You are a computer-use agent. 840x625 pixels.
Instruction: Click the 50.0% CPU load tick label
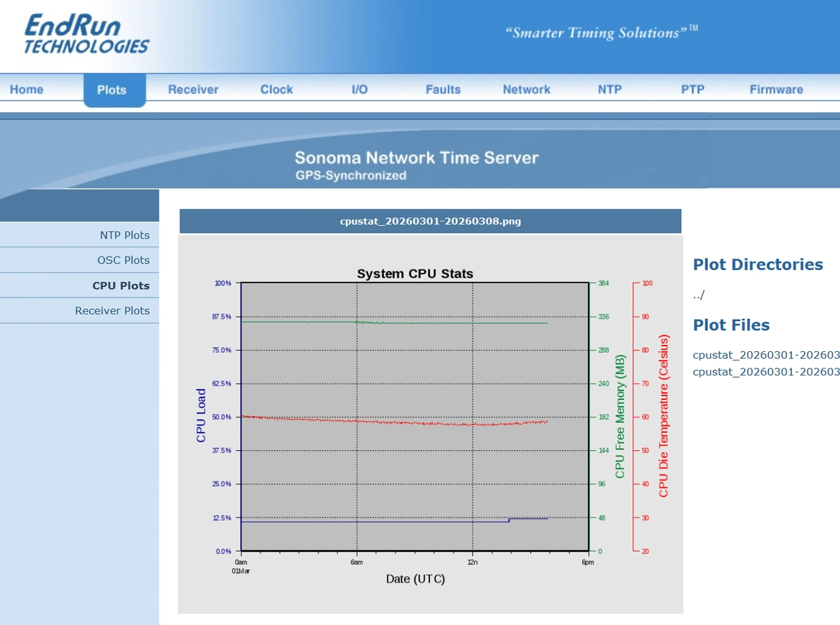pos(221,417)
